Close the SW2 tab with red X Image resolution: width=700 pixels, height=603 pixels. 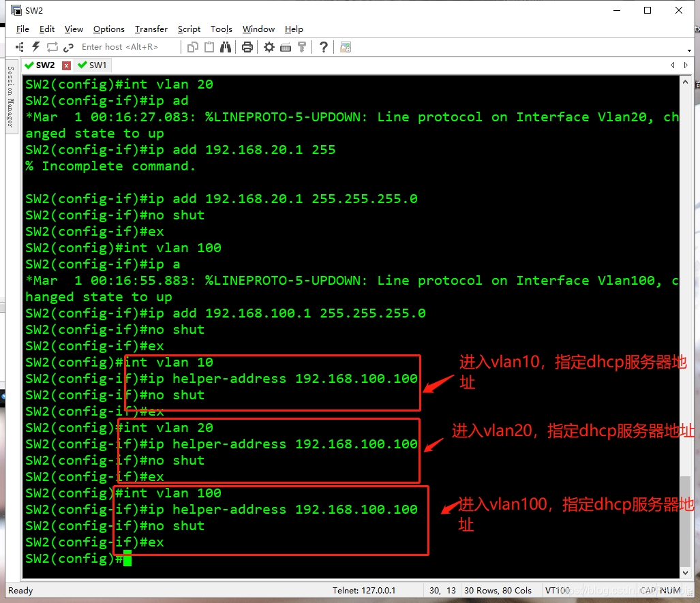tap(66, 65)
